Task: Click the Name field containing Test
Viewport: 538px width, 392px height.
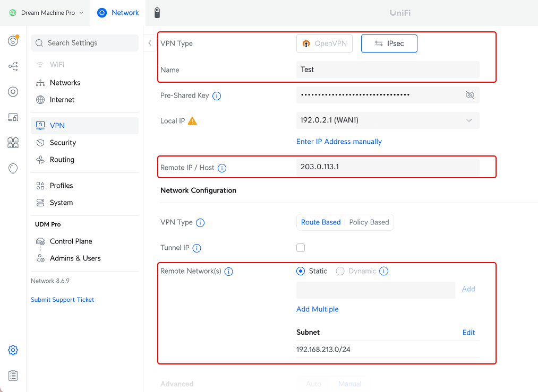Action: click(x=388, y=69)
